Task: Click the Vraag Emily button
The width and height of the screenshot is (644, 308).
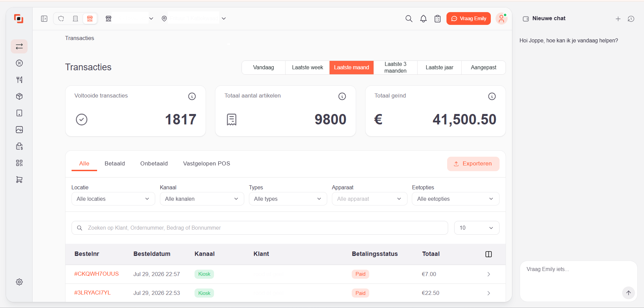Action: pos(468,18)
